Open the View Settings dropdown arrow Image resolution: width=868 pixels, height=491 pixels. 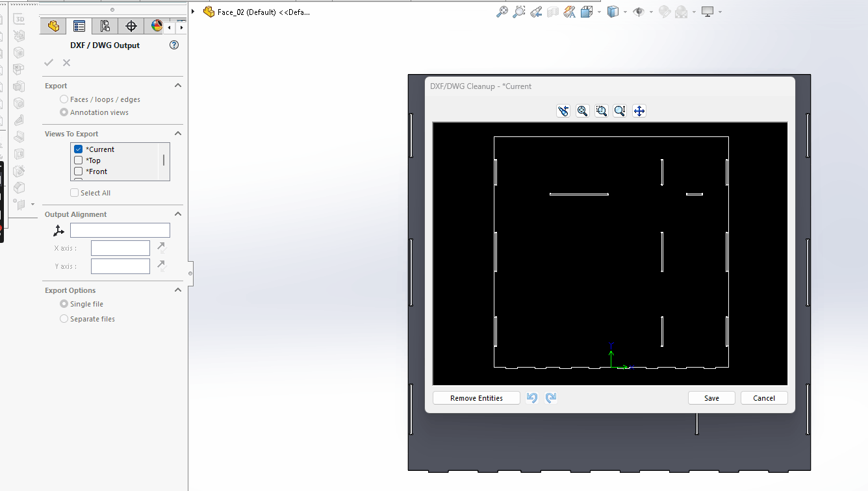click(x=720, y=12)
